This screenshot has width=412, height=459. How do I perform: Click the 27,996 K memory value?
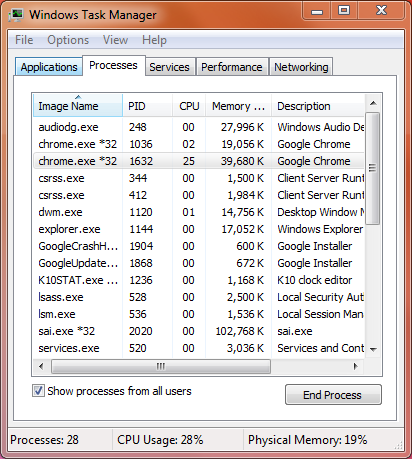[x=242, y=127]
